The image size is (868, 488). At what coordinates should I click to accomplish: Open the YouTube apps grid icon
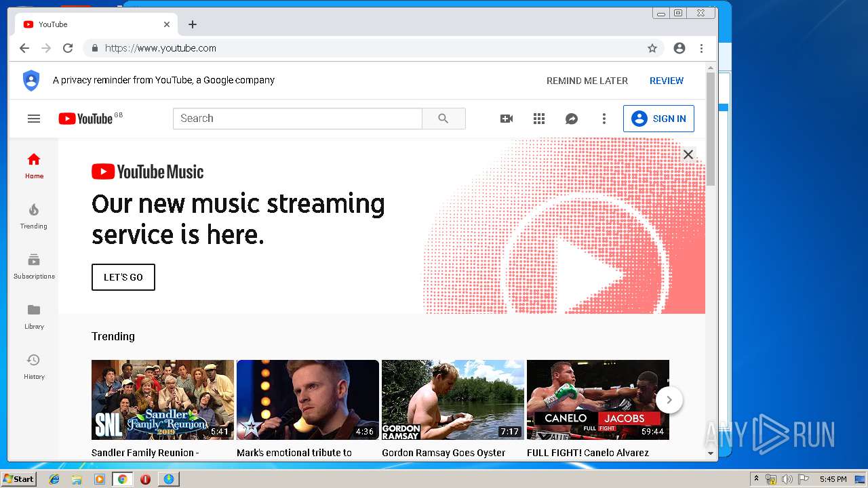(539, 119)
